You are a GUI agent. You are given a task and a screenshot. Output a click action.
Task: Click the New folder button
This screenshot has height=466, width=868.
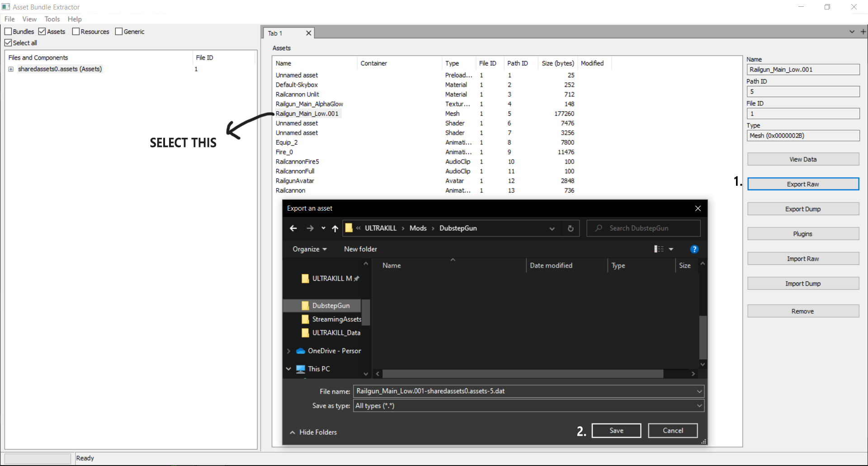tap(360, 249)
